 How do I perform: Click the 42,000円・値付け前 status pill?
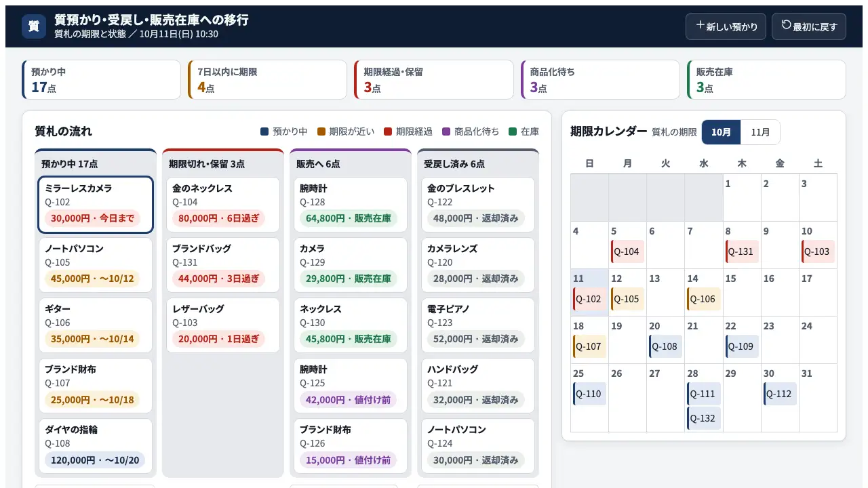coord(348,400)
